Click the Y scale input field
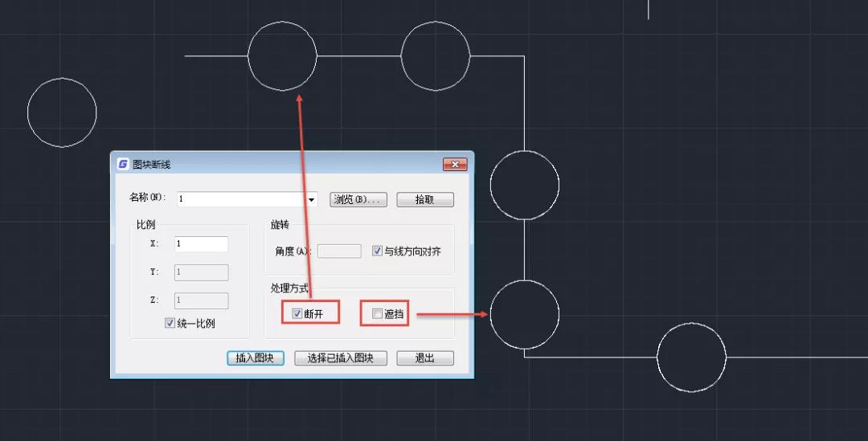868x441 pixels. (201, 272)
